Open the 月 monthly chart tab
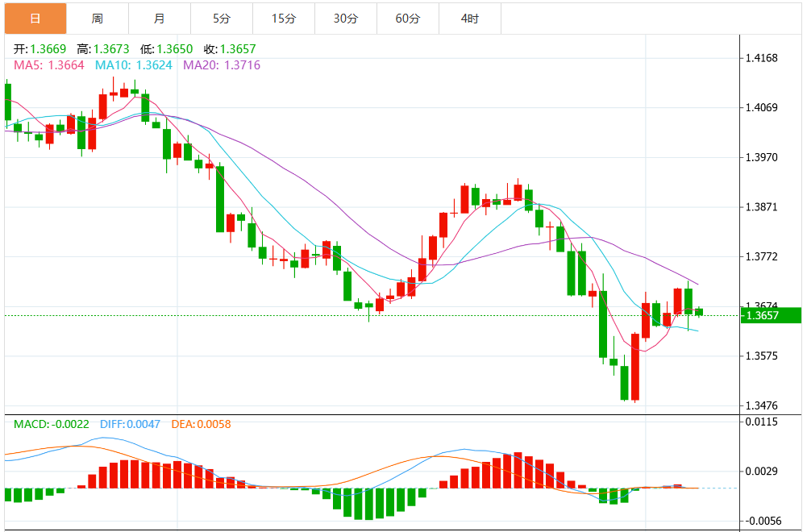 click(x=159, y=18)
